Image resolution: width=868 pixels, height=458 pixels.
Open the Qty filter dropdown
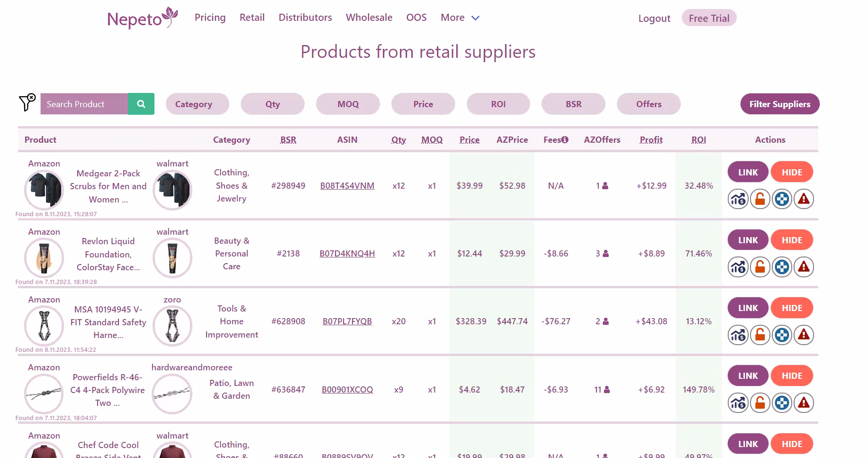point(272,104)
